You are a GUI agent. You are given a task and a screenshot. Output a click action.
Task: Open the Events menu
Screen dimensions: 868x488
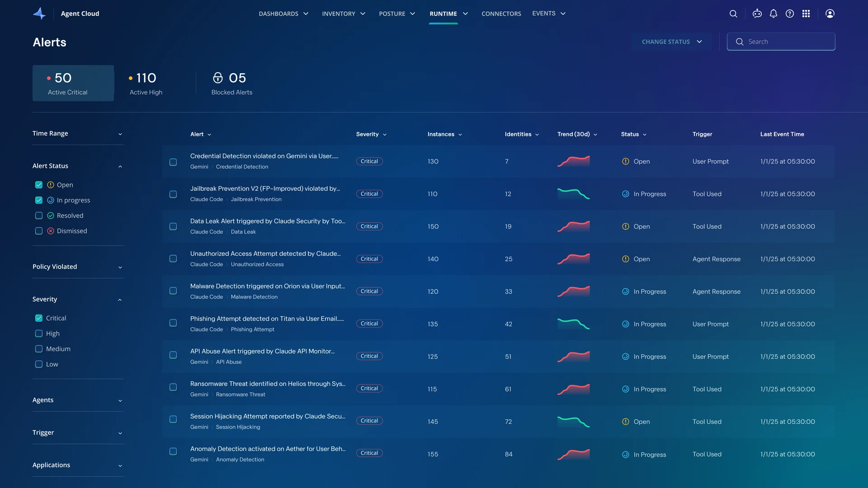click(x=549, y=14)
